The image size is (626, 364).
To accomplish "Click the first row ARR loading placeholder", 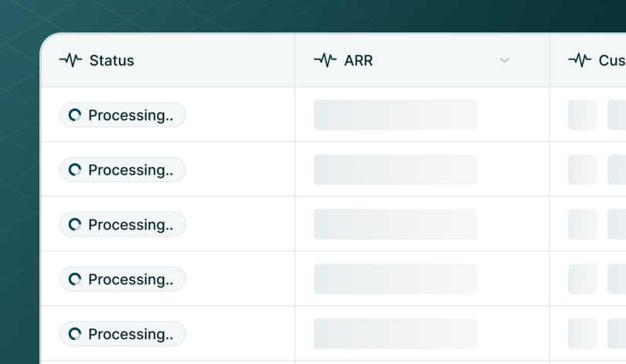I will (x=395, y=115).
